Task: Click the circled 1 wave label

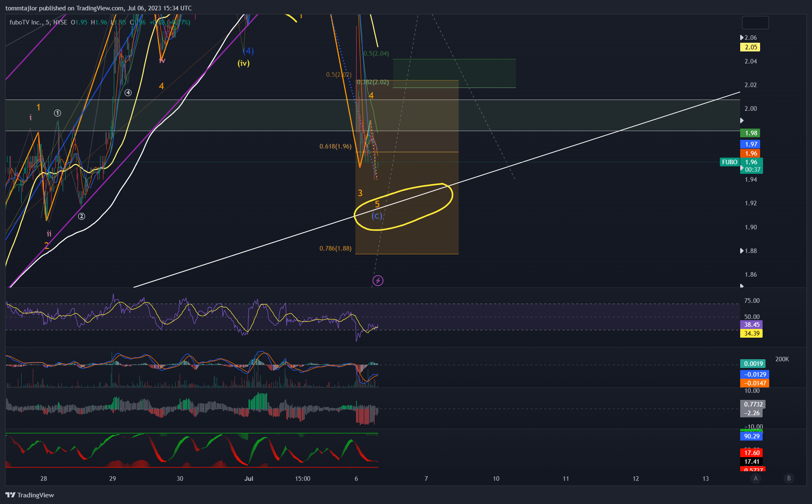Action: click(58, 113)
